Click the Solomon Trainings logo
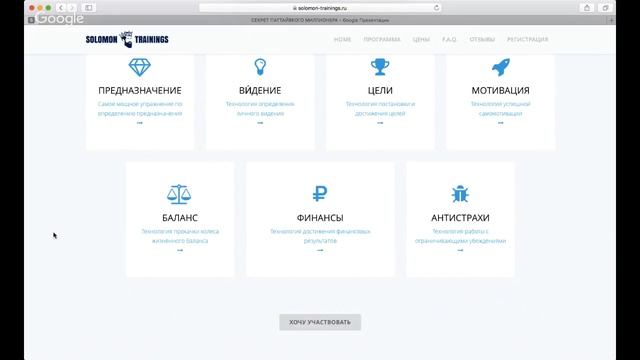Image resolution: width=640 pixels, height=360 pixels. pos(127,39)
